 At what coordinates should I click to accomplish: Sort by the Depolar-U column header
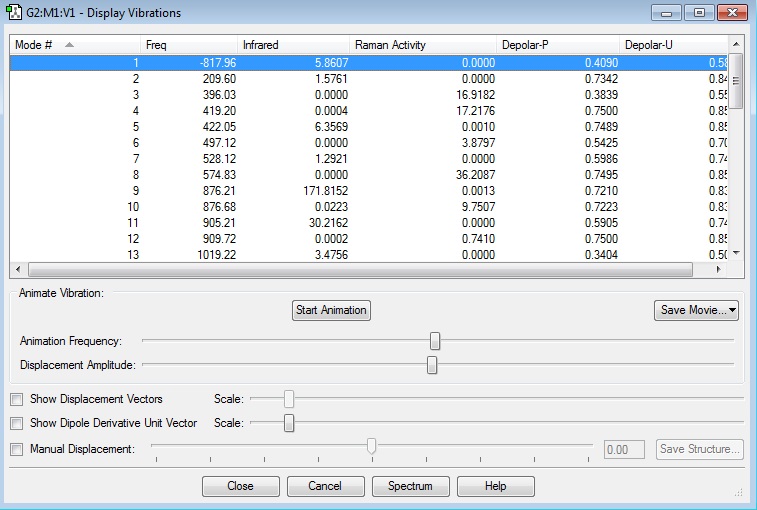point(673,45)
